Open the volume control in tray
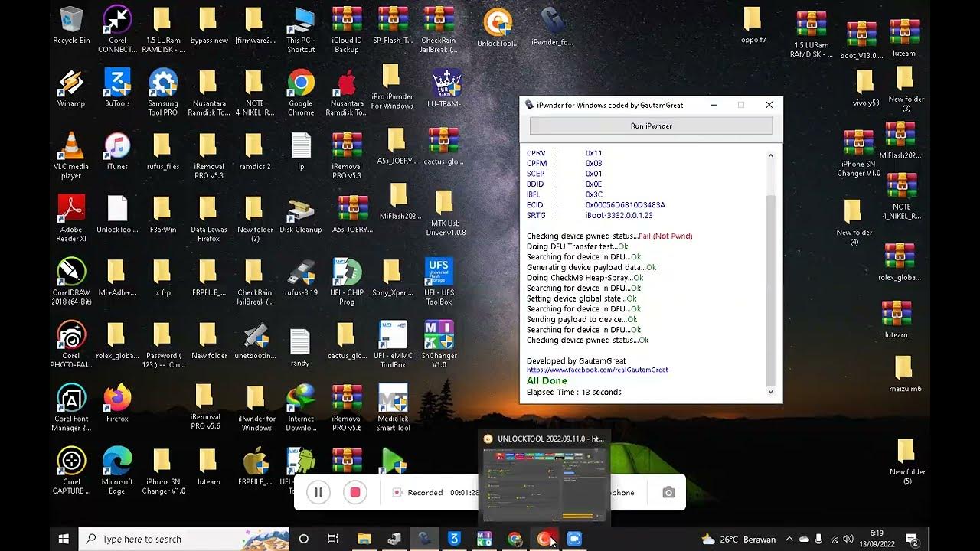Image resolution: width=980 pixels, height=551 pixels. [x=848, y=539]
